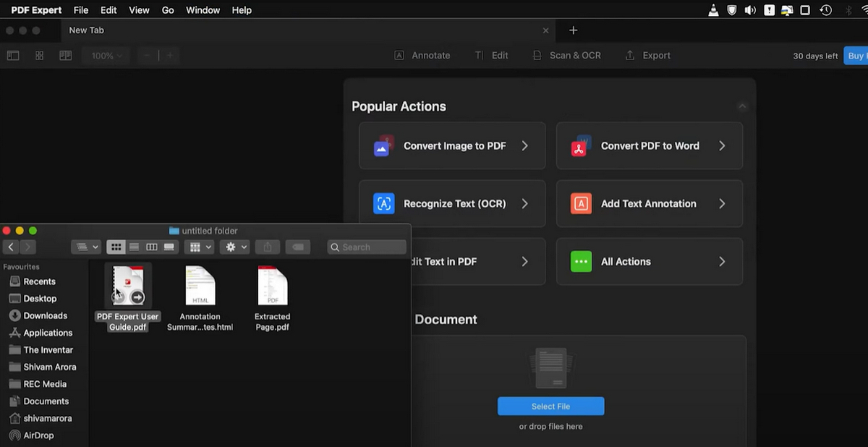This screenshot has height=447, width=868.
Task: Select the Recognize Text (OCR) action
Action: (x=451, y=203)
